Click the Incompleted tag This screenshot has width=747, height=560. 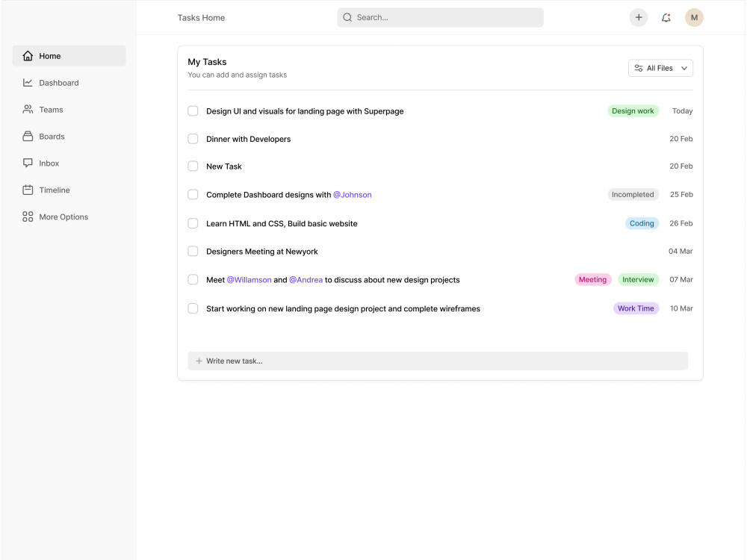(x=633, y=194)
